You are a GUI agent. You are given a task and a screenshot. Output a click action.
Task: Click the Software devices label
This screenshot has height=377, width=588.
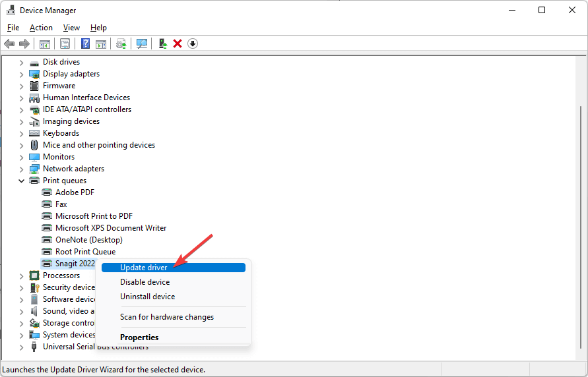[69, 299]
